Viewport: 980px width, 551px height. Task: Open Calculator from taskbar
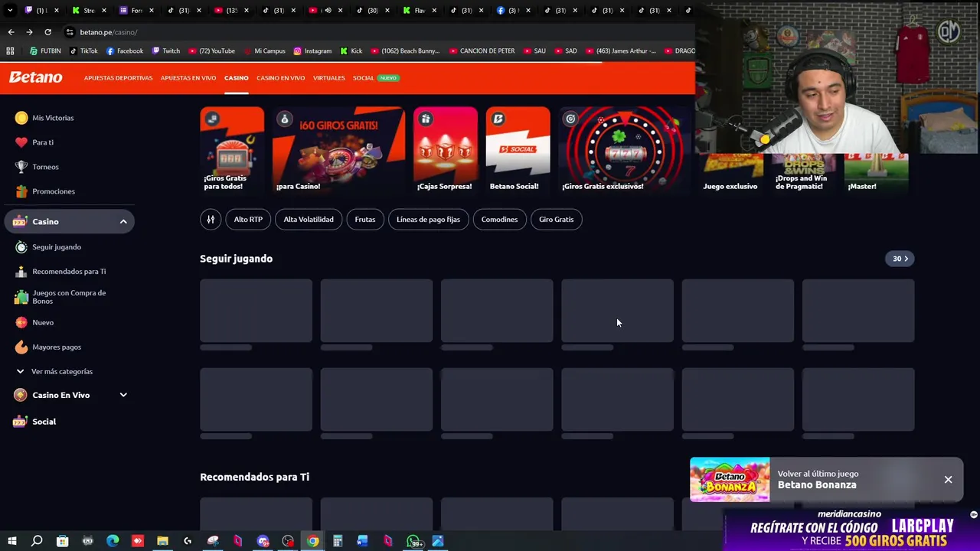pos(338,541)
